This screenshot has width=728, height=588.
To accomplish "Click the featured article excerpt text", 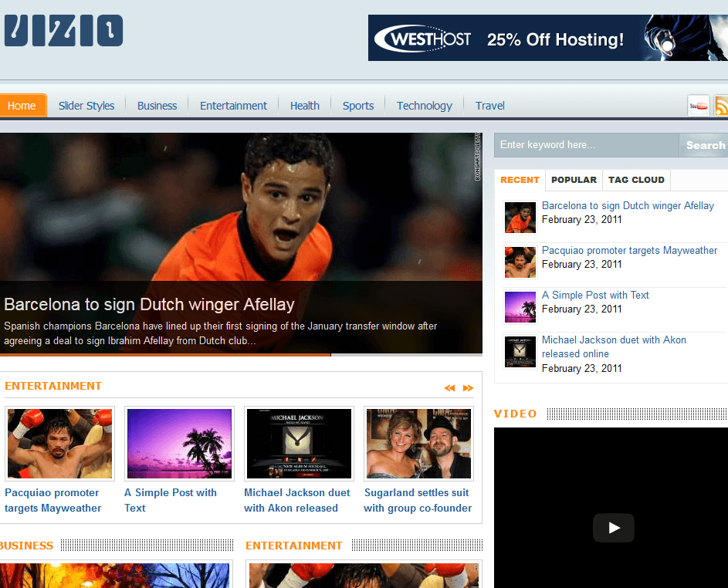I will tap(221, 333).
